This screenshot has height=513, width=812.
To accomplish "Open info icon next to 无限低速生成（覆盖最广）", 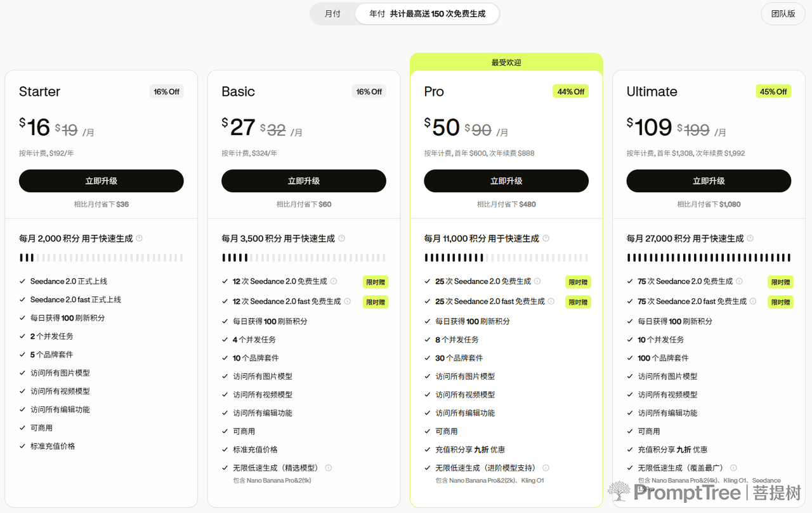I will coord(734,468).
